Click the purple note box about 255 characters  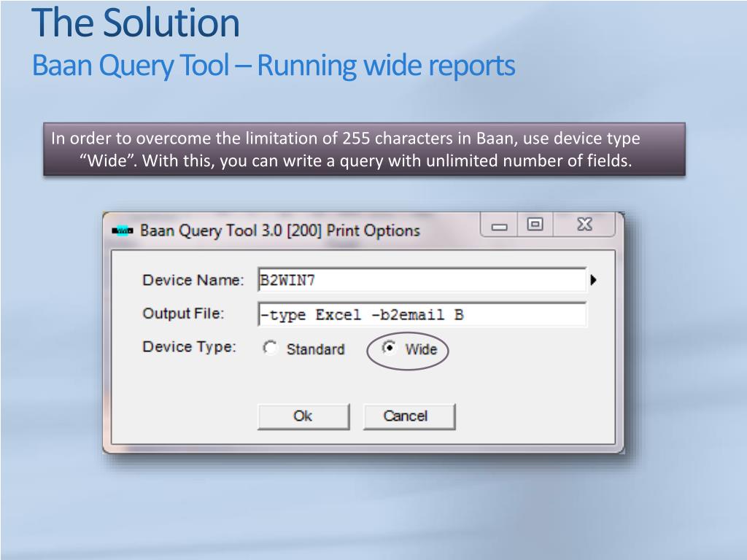click(365, 149)
